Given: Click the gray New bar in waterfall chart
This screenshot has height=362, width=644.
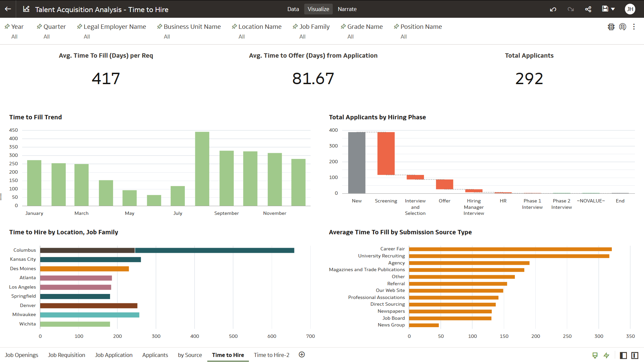Looking at the screenshot, I should [x=357, y=163].
